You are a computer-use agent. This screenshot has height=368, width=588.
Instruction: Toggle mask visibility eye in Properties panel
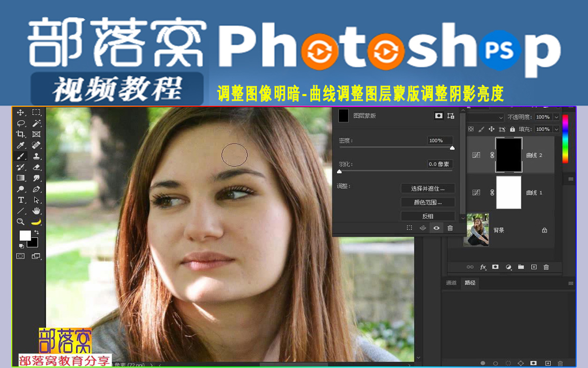tap(436, 228)
